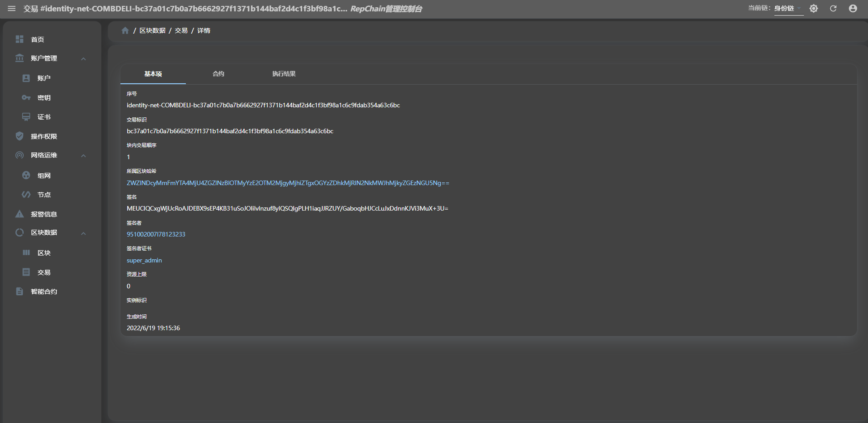Open signer link 951002007l78123233
The image size is (868, 423).
(x=156, y=234)
